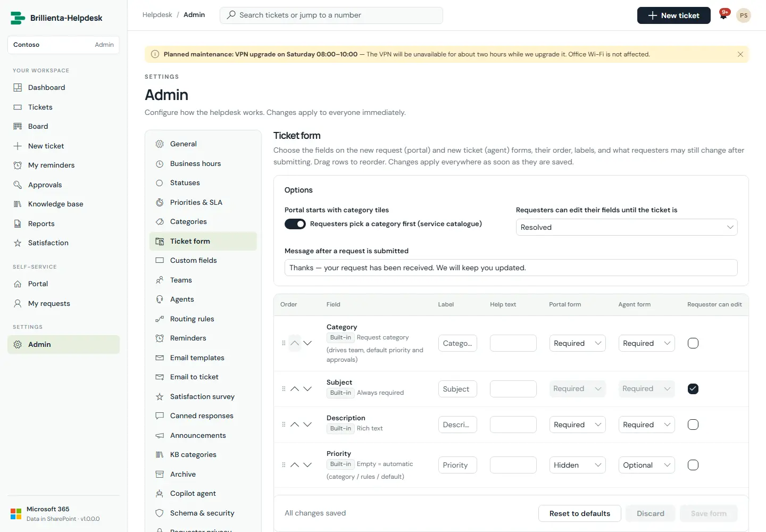Click the Knowledge base books icon
The height and width of the screenshot is (532, 766).
pyautogui.click(x=18, y=204)
